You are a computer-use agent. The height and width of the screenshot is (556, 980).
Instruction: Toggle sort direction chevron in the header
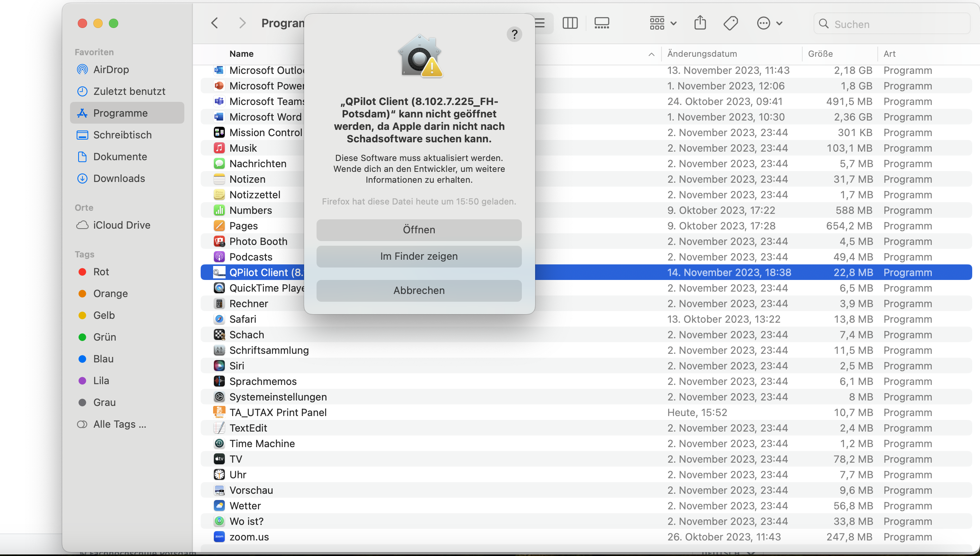point(651,54)
